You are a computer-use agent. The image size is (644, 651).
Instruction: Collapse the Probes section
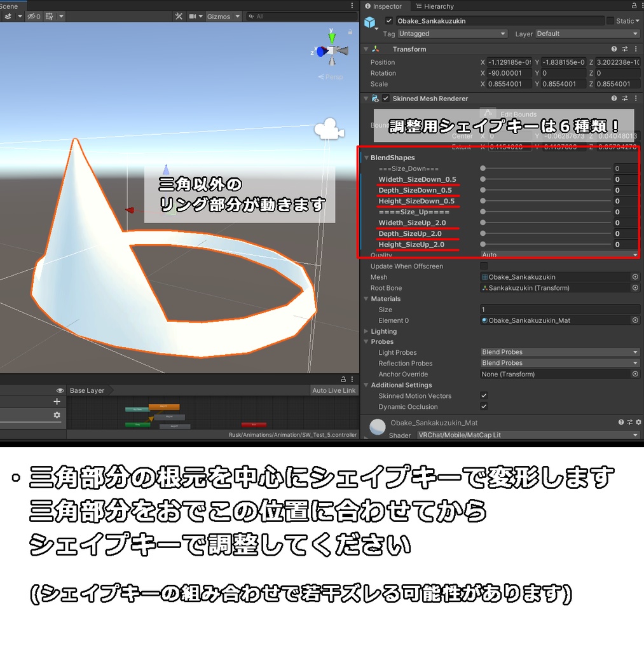pyautogui.click(x=366, y=341)
